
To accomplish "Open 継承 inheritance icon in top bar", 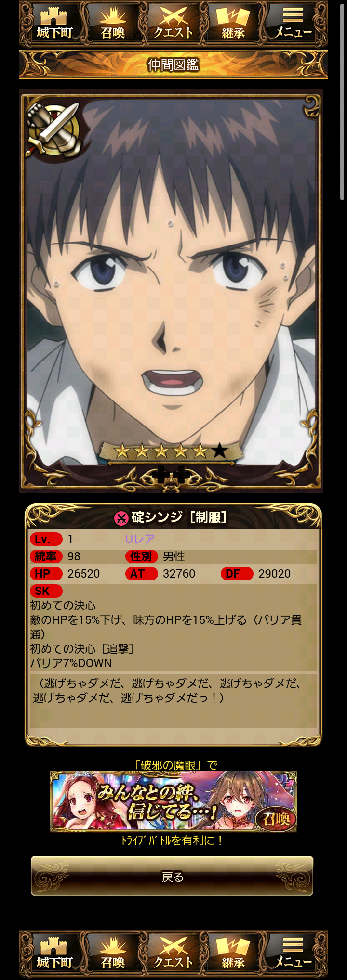I will coord(233,24).
